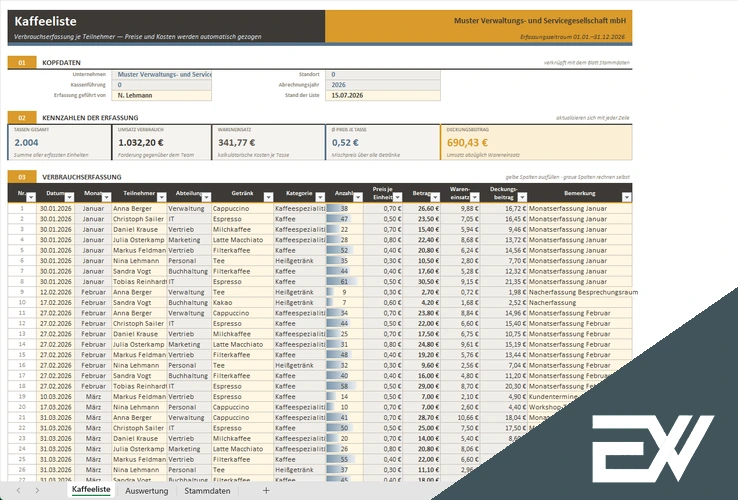
Task: Select the Anzahl cell showing 58
Action: click(x=344, y=386)
